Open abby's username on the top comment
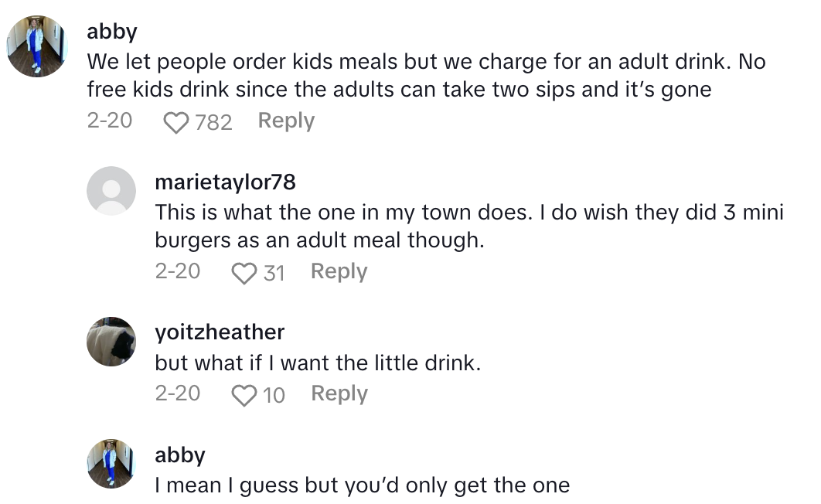Viewport: 821px width, 504px height. [112, 32]
